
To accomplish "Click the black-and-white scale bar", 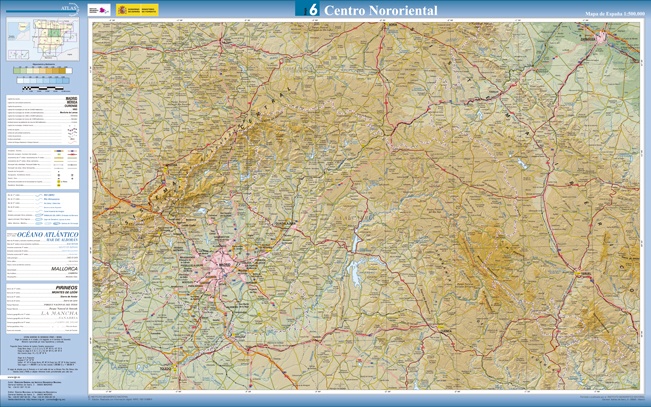I will [42, 89].
